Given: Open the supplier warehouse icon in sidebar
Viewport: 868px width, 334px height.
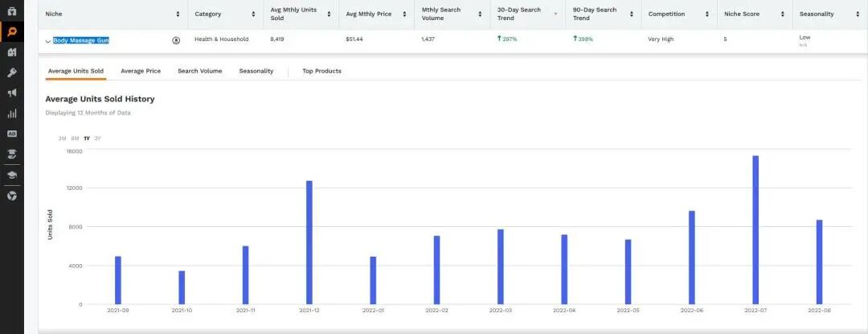Looking at the screenshot, I should pos(11,52).
